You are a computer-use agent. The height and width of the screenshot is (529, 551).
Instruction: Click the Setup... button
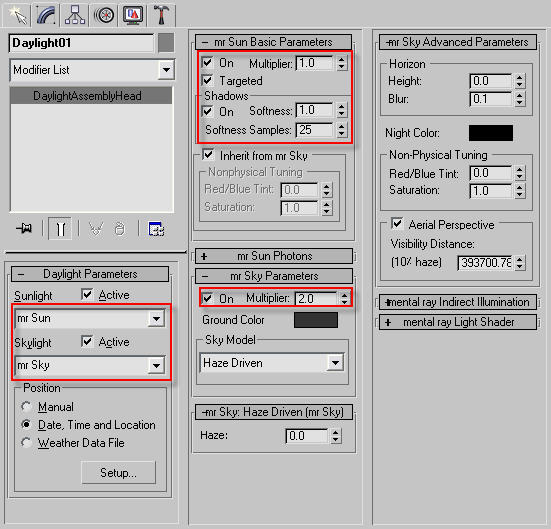click(x=118, y=473)
